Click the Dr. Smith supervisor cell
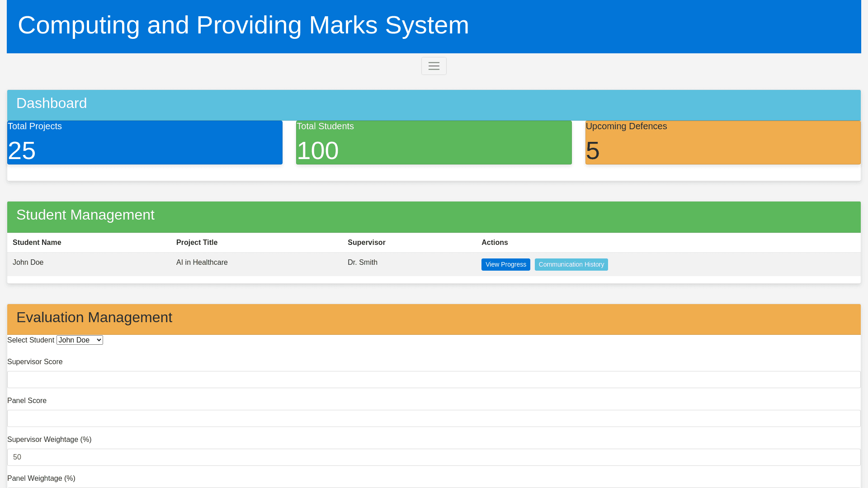Viewport: 868px width, 488px height. (x=362, y=263)
